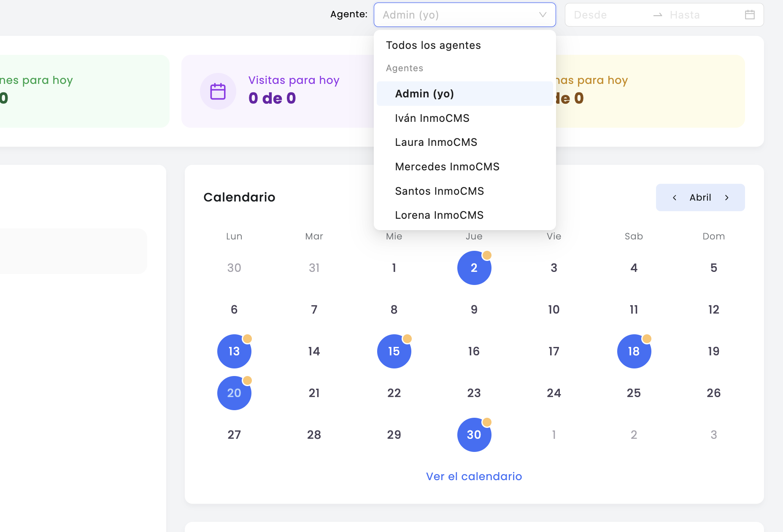
Task: Choose Santos InmoCMS agent
Action: click(464, 191)
